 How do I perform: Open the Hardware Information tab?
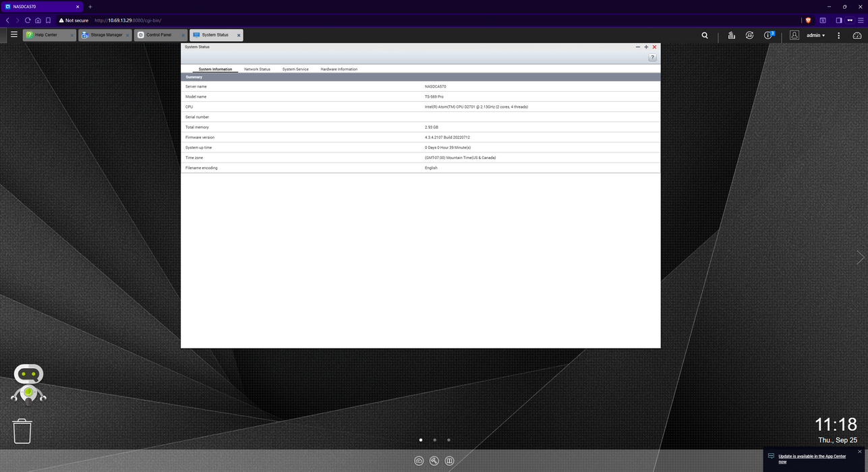[x=339, y=69]
